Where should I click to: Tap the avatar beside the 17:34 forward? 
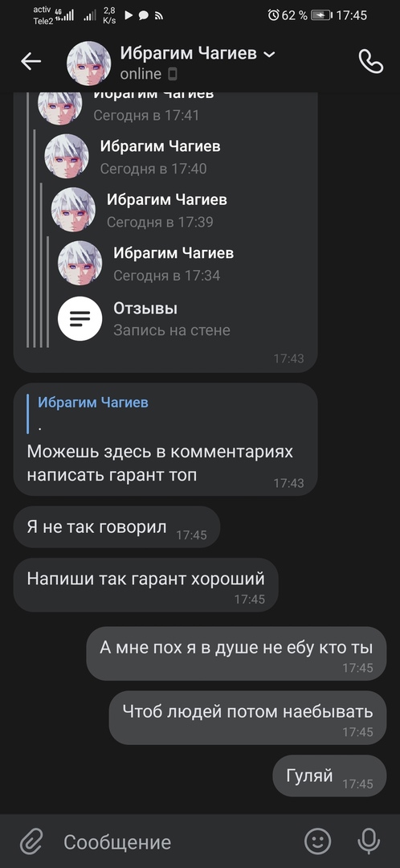pyautogui.click(x=80, y=263)
